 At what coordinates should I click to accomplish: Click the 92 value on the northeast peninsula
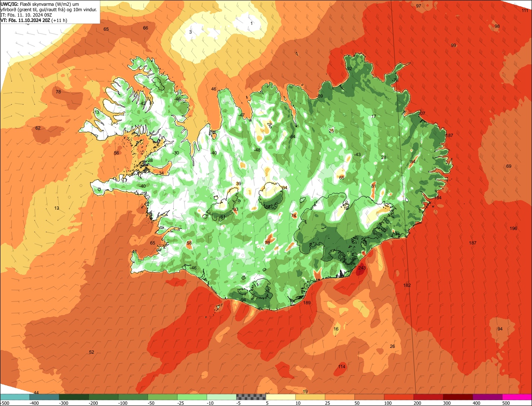click(x=349, y=68)
